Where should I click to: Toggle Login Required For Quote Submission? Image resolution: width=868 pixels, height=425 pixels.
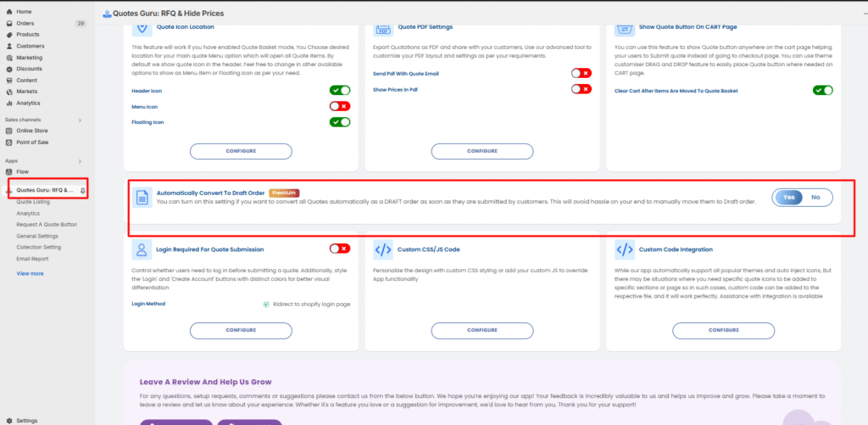pyautogui.click(x=340, y=249)
